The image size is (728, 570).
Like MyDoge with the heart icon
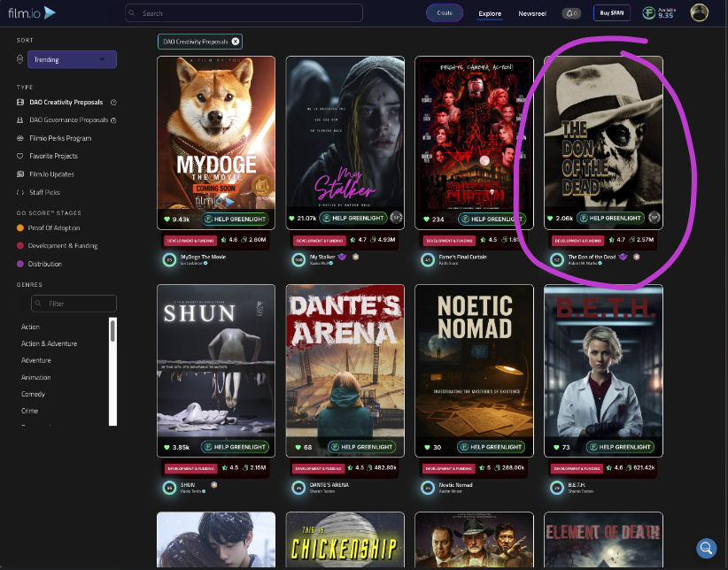point(167,220)
